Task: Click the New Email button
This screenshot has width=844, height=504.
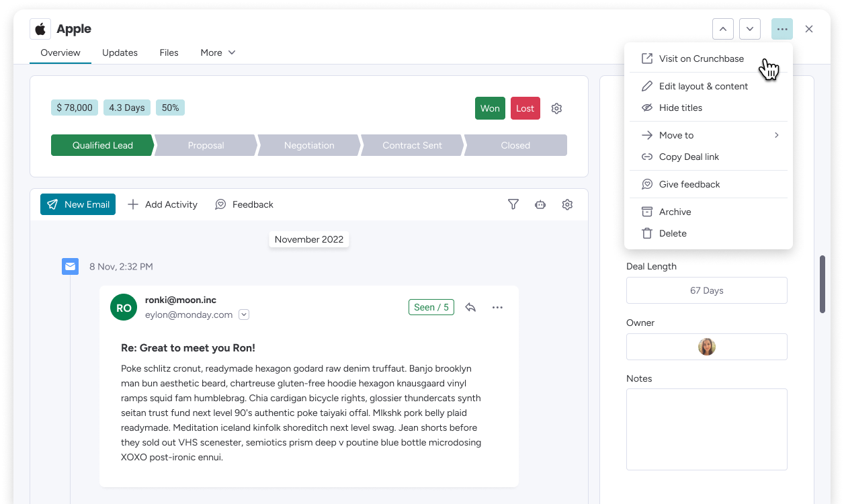Action: [78, 204]
